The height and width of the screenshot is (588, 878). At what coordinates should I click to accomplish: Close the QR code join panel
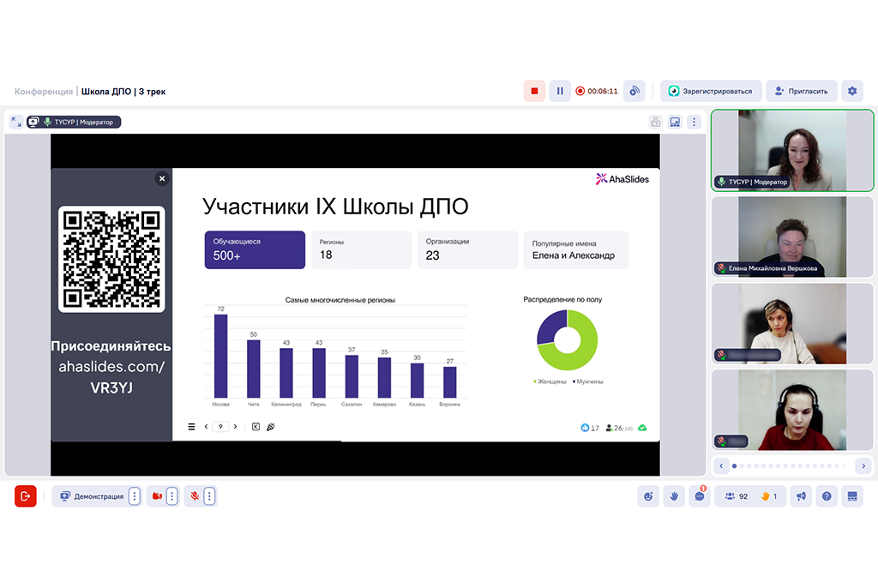tap(161, 178)
